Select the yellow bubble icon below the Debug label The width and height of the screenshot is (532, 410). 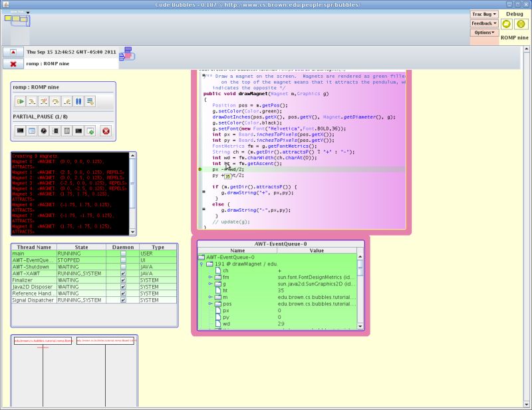pos(506,23)
